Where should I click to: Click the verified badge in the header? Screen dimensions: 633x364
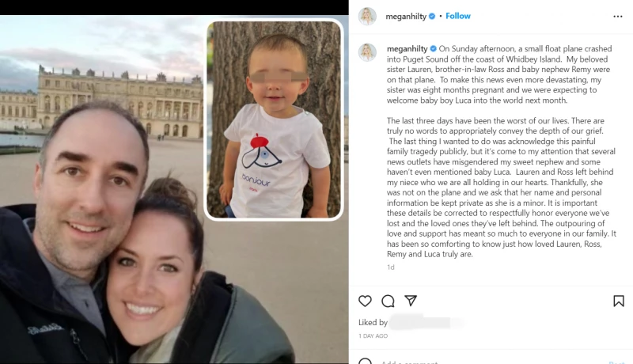point(432,16)
